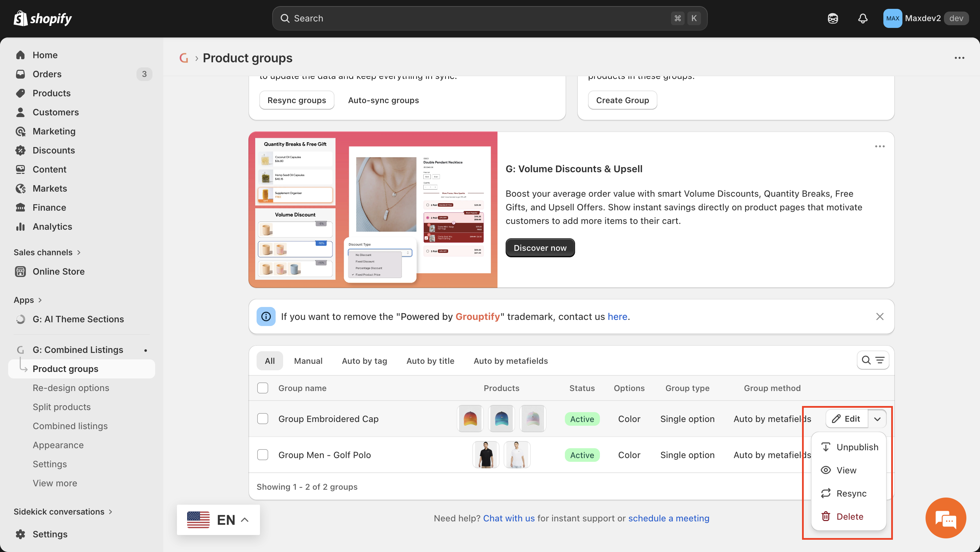Click the schedule a meeting link

[x=668, y=518]
